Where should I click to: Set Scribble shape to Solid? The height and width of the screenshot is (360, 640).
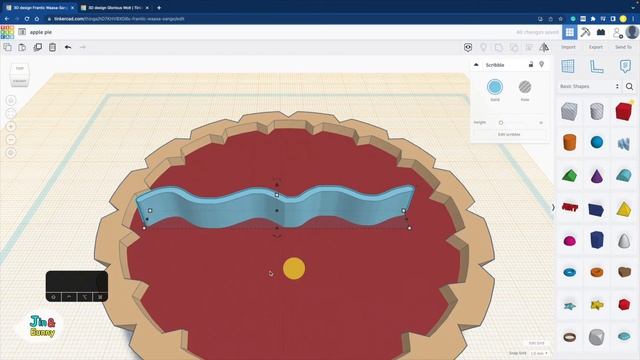pyautogui.click(x=495, y=87)
